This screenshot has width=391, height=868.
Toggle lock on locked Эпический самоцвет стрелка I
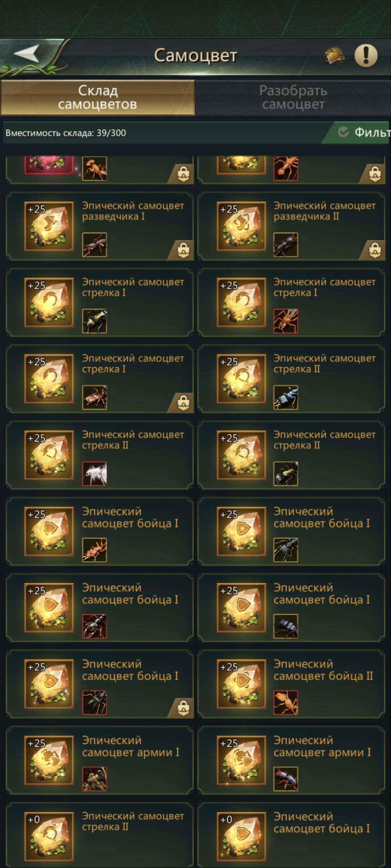coord(184,403)
